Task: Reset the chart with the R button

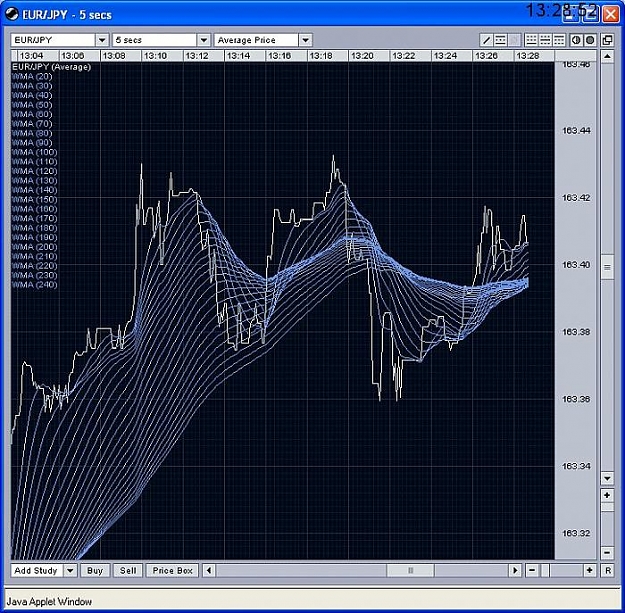Action: pyautogui.click(x=607, y=570)
